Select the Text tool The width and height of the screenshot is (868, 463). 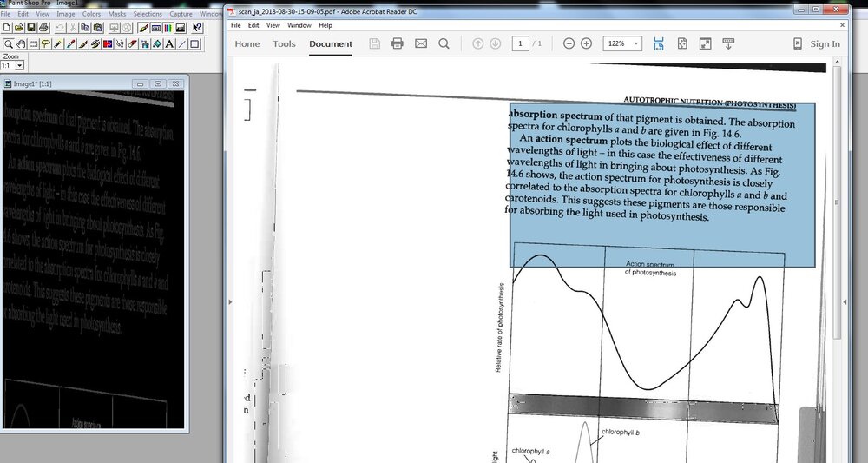(x=169, y=43)
